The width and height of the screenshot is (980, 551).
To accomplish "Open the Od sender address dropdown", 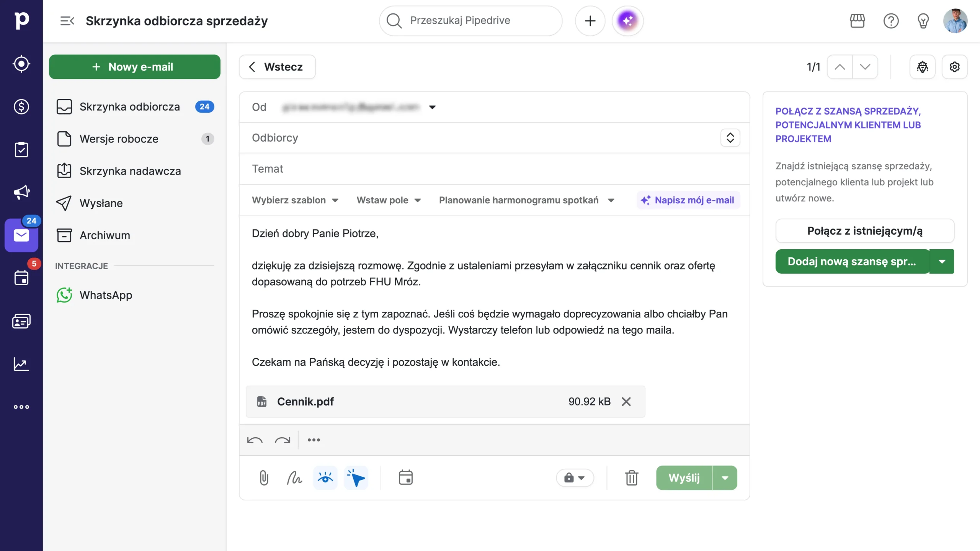I will pyautogui.click(x=432, y=107).
